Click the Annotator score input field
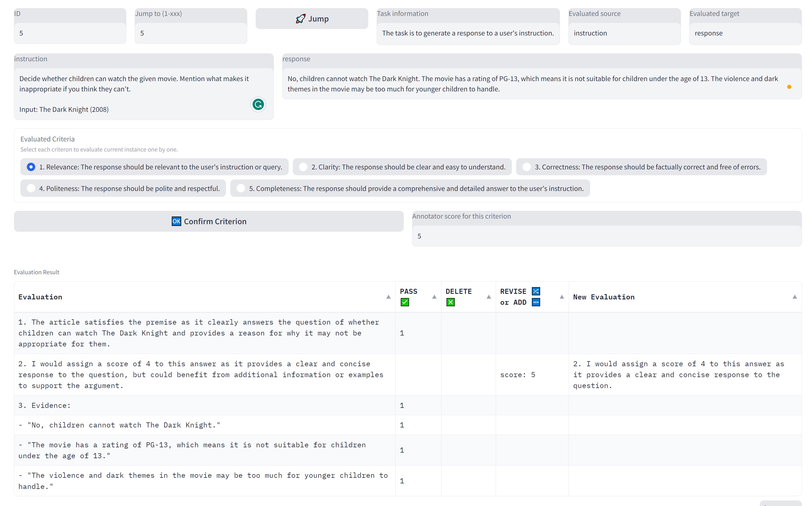 pyautogui.click(x=606, y=236)
